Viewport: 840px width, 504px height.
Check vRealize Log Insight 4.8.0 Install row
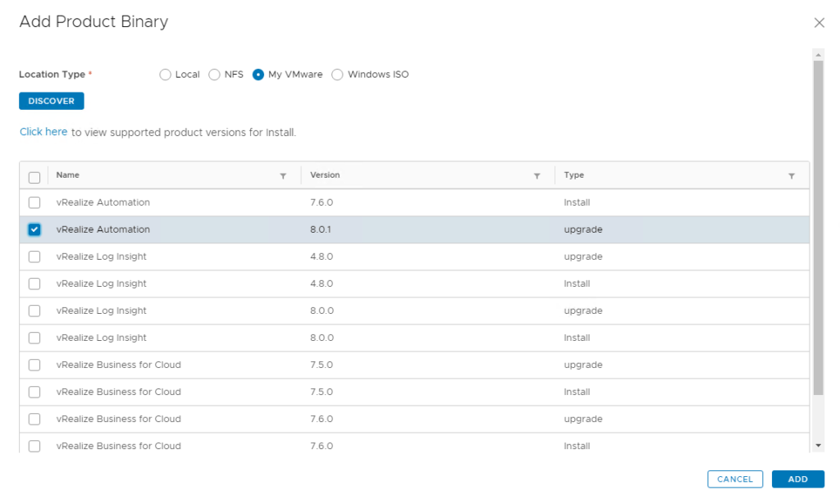[34, 284]
